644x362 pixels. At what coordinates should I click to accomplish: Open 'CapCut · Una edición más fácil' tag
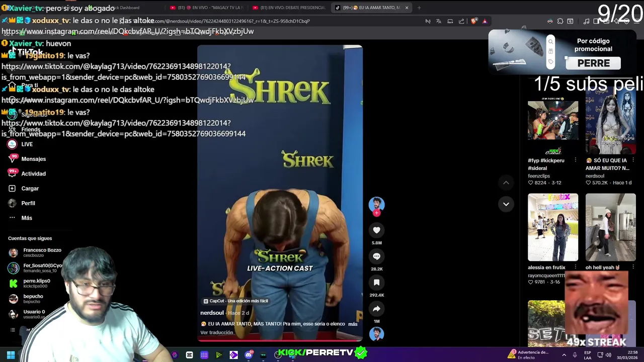click(235, 301)
